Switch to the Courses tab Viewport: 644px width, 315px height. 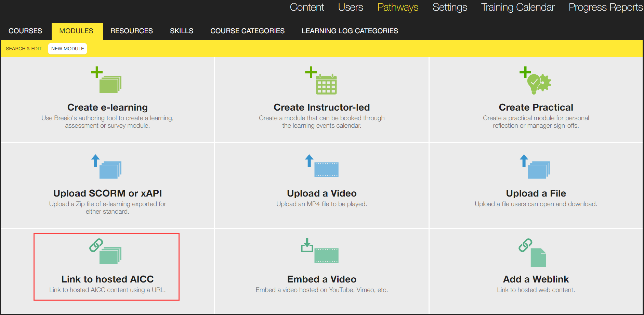tap(25, 31)
